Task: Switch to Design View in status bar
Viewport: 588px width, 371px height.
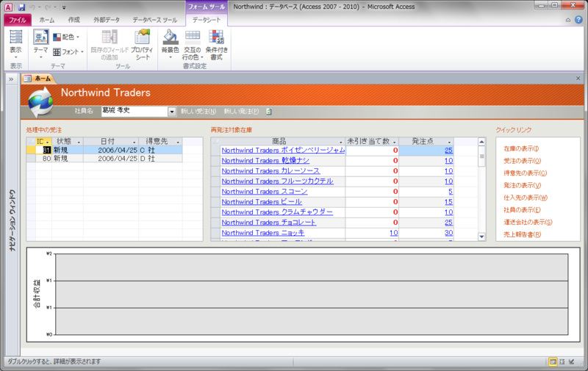Action: (x=572, y=361)
